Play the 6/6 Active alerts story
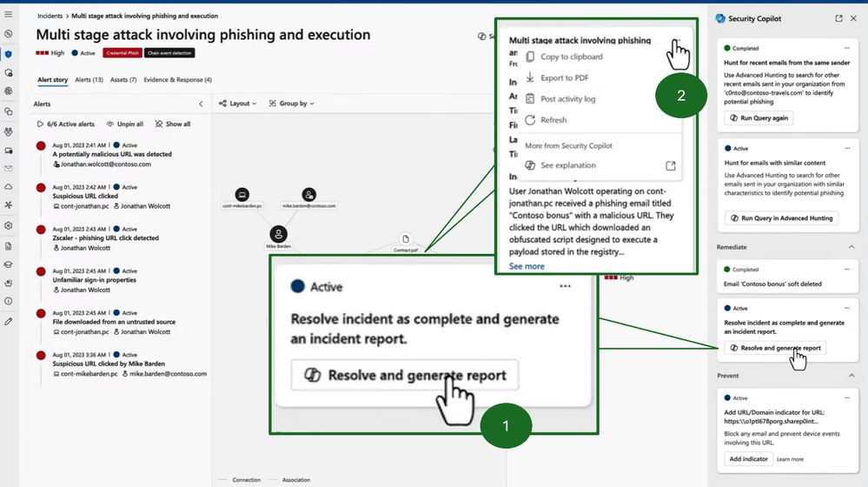The image size is (868, 487). [66, 124]
